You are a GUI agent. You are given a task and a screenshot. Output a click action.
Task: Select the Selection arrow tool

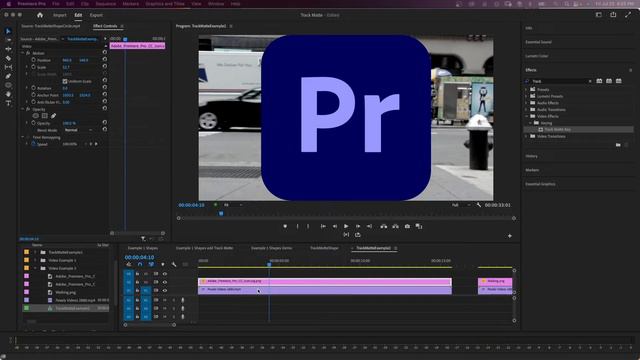(x=8, y=31)
